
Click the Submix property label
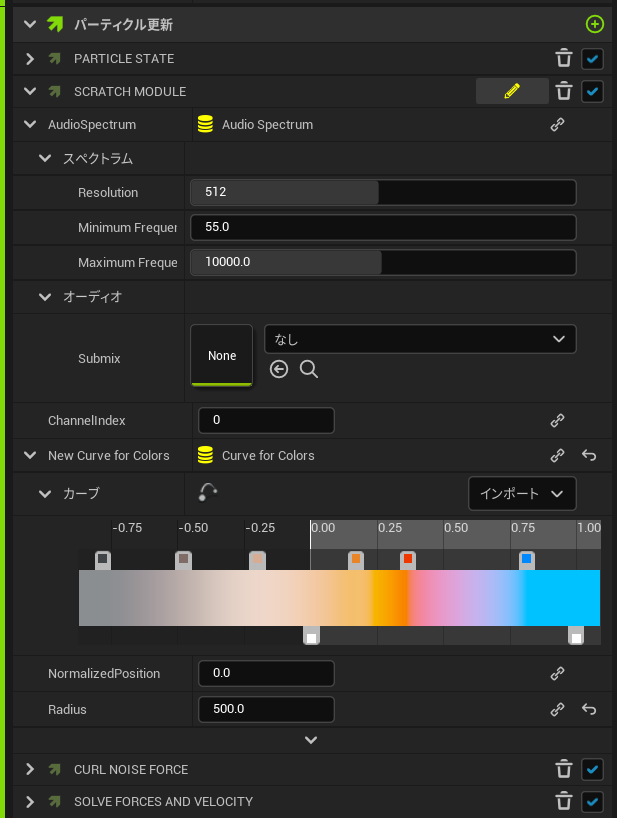point(99,358)
